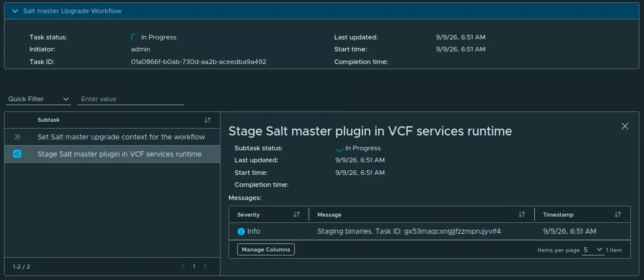This screenshot has height=280, width=644.
Task: Click the Timestamp column header
Action: [x=558, y=214]
